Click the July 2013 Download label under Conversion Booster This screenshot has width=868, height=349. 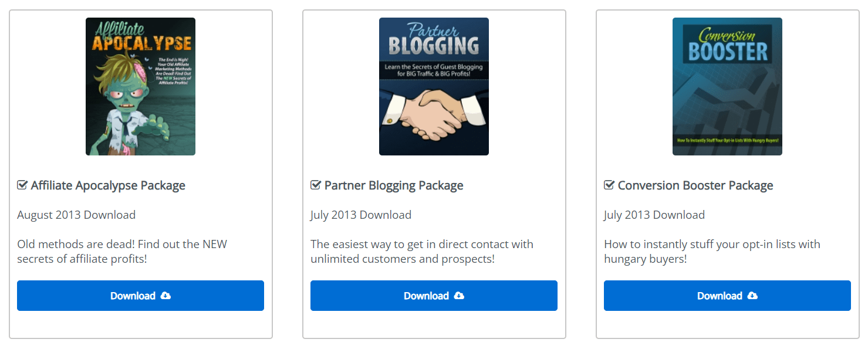click(654, 215)
